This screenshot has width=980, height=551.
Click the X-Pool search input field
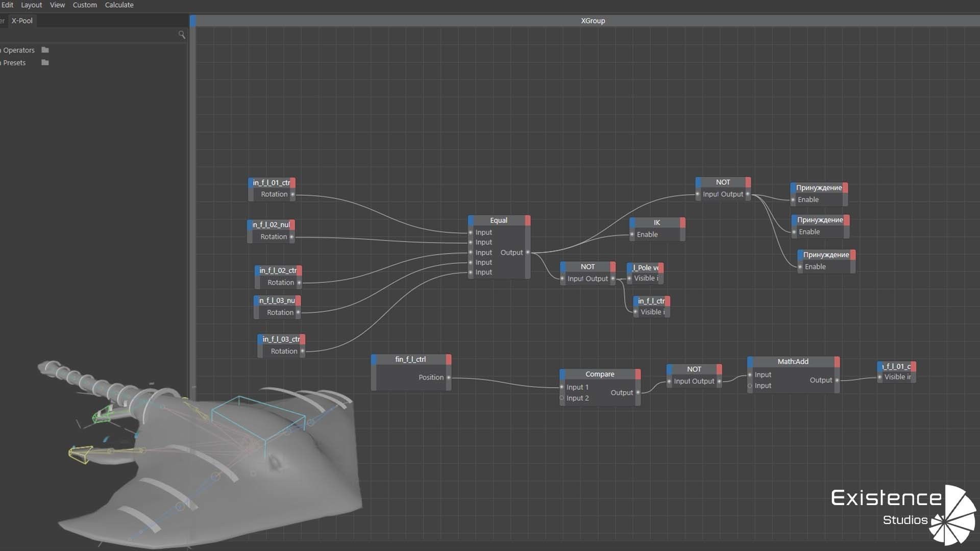click(87, 35)
